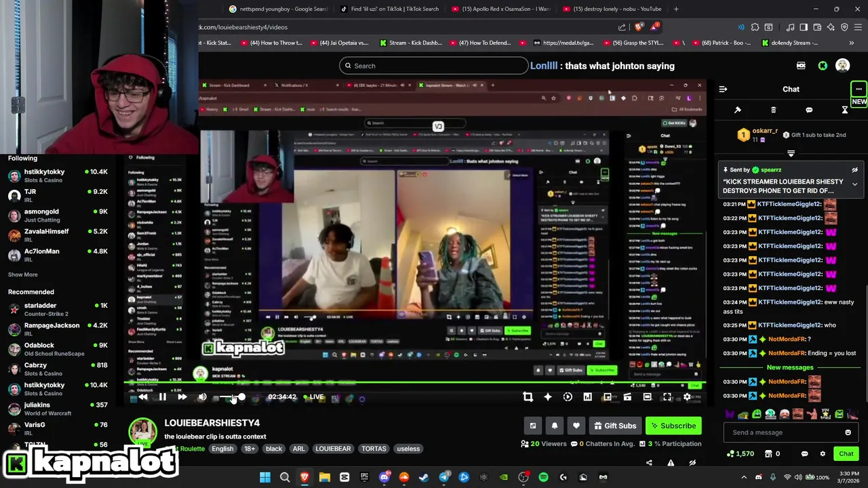Open chat settings gear icon
Viewport: 868px width, 488px height.
point(823,453)
